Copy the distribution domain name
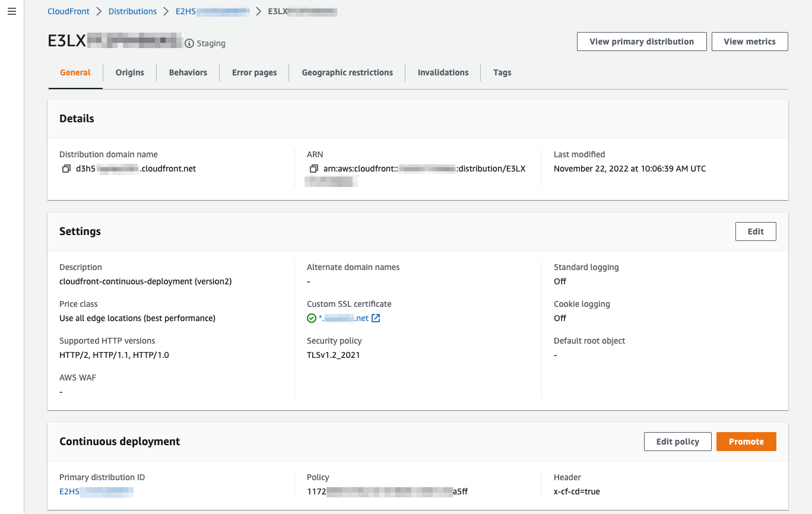Viewport: 812px width, 514px height. click(66, 169)
